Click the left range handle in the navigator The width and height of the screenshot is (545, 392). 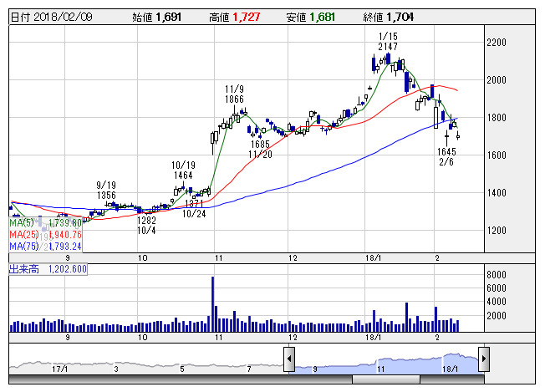pyautogui.click(x=288, y=361)
